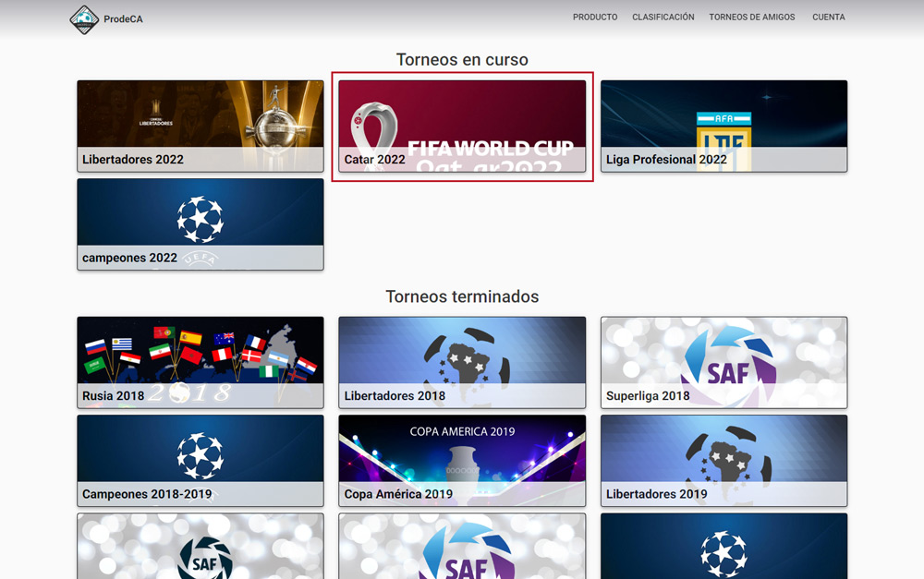This screenshot has height=579, width=924.
Task: Go to CLASIFICACIÓN in the navbar
Action: (663, 18)
